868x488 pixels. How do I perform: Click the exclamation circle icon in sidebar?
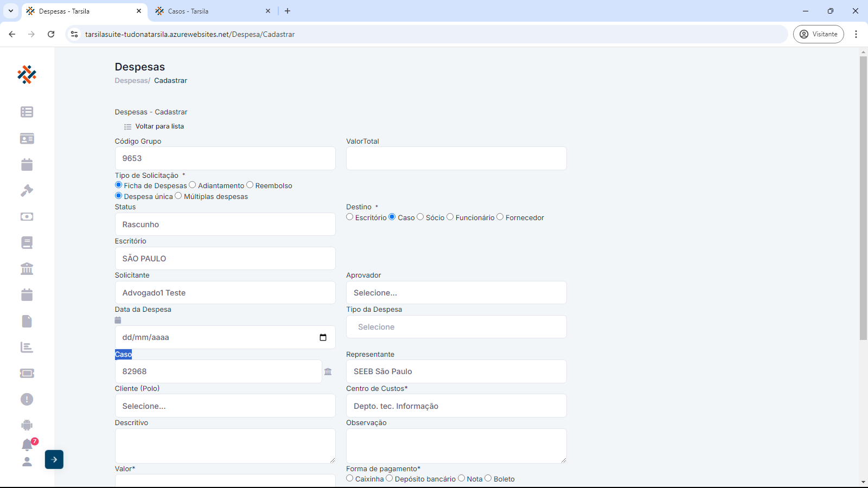tap(27, 399)
